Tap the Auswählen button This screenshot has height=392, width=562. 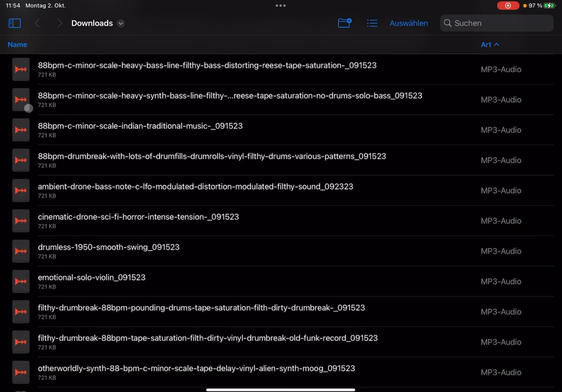point(409,23)
